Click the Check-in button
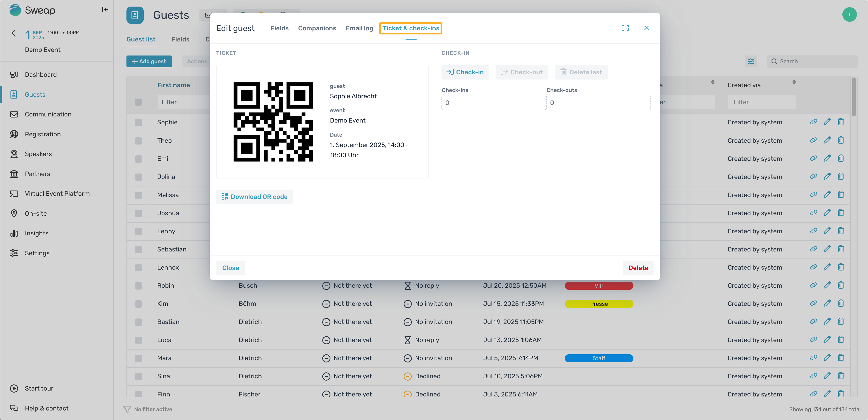868x420 pixels. (x=465, y=72)
